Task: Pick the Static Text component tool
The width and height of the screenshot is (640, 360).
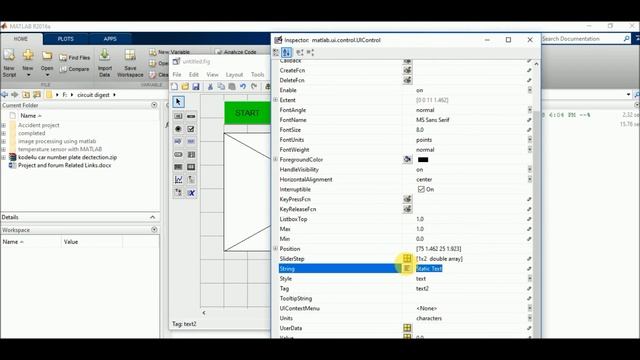Action: pos(191,142)
